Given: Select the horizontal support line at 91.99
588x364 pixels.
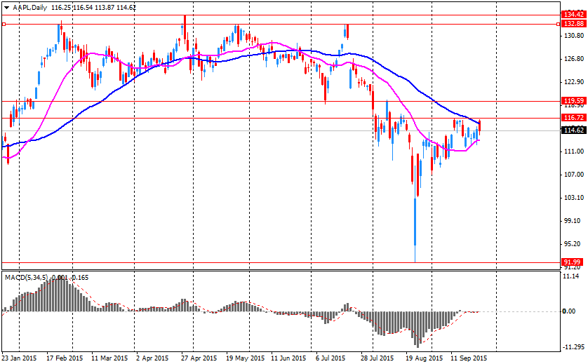Looking at the screenshot, I should tap(281, 263).
